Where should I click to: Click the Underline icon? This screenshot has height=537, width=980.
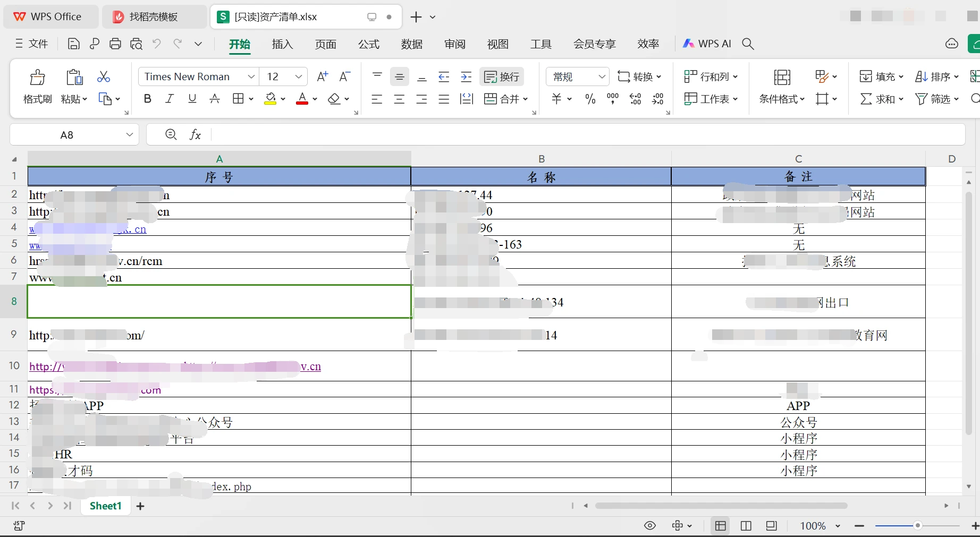(192, 99)
